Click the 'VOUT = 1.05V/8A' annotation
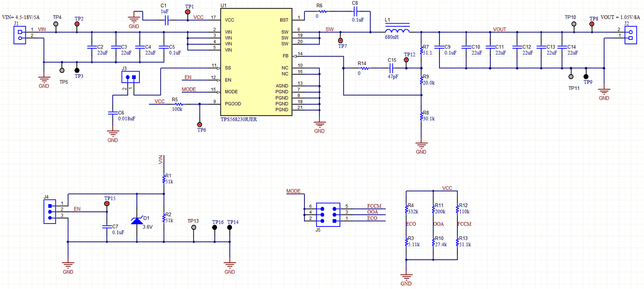Viewport: 644px width, 289px height. 620,17
